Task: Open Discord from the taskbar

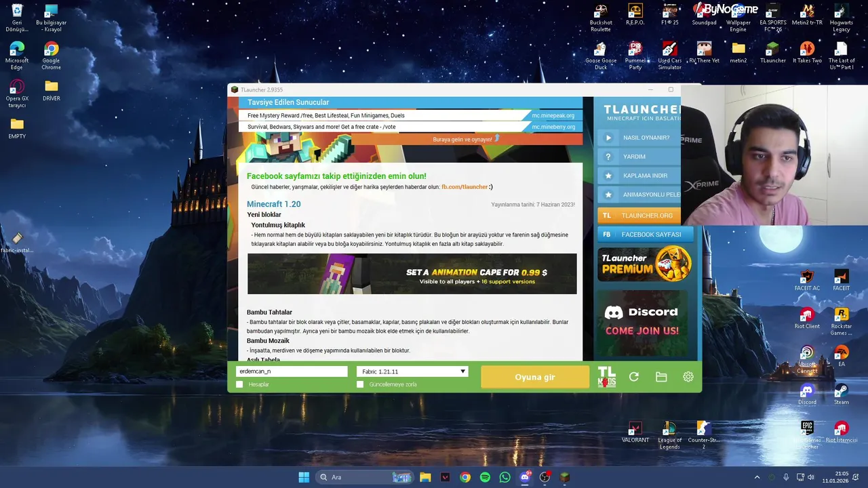Action: click(x=525, y=477)
